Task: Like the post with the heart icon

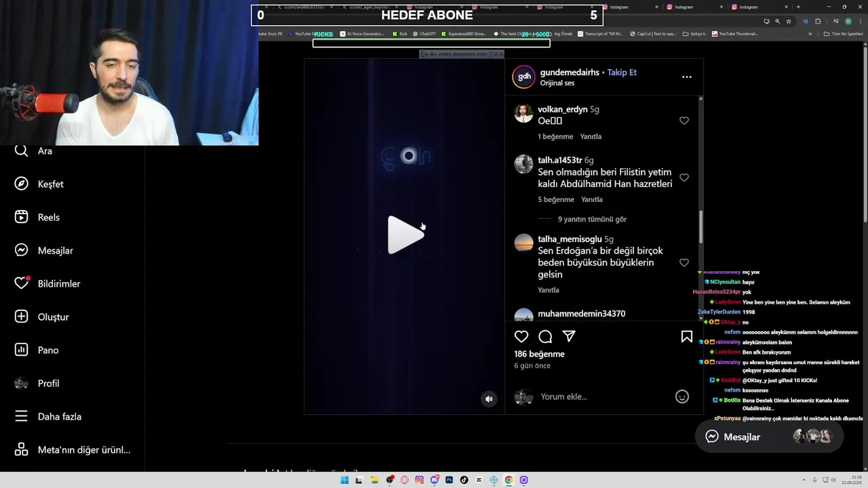Action: pyautogui.click(x=521, y=337)
